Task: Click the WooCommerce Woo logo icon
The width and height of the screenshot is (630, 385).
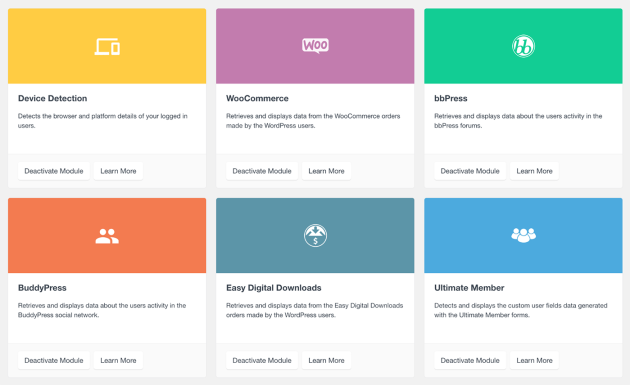Action: [x=315, y=45]
